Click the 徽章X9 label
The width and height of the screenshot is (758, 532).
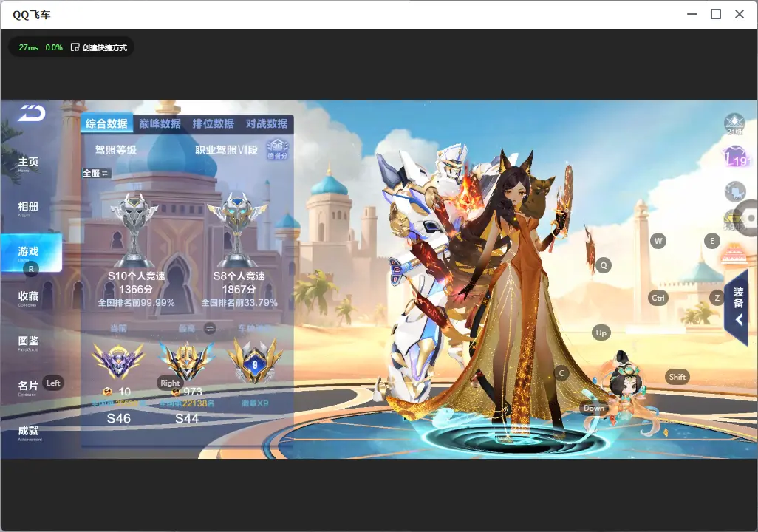click(x=255, y=403)
